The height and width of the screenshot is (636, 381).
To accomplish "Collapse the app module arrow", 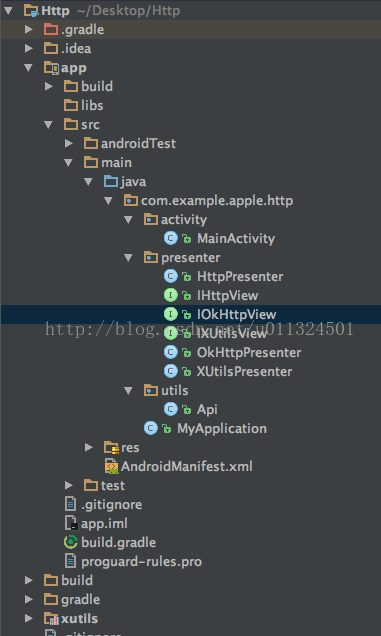I will (28, 67).
